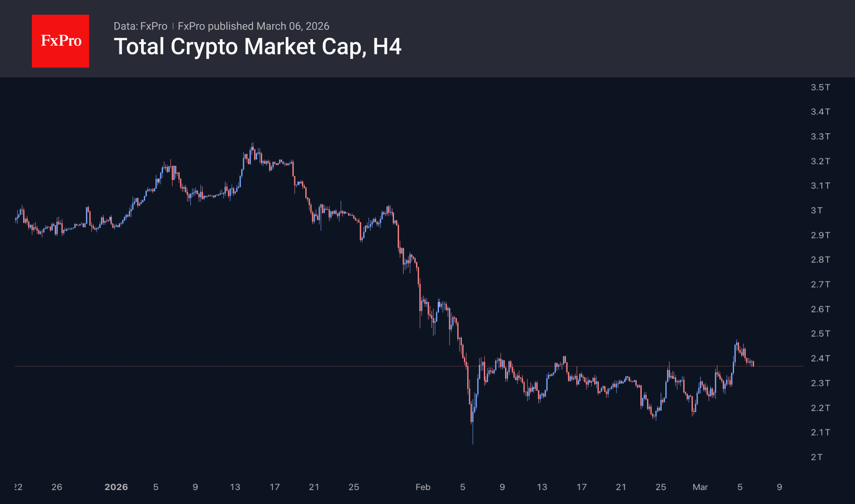The height and width of the screenshot is (504, 855).
Task: Select the 3.5T price axis label
Action: [x=820, y=87]
